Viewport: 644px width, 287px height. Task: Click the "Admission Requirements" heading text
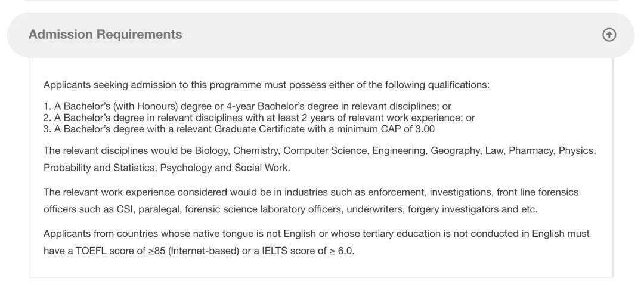tap(105, 35)
